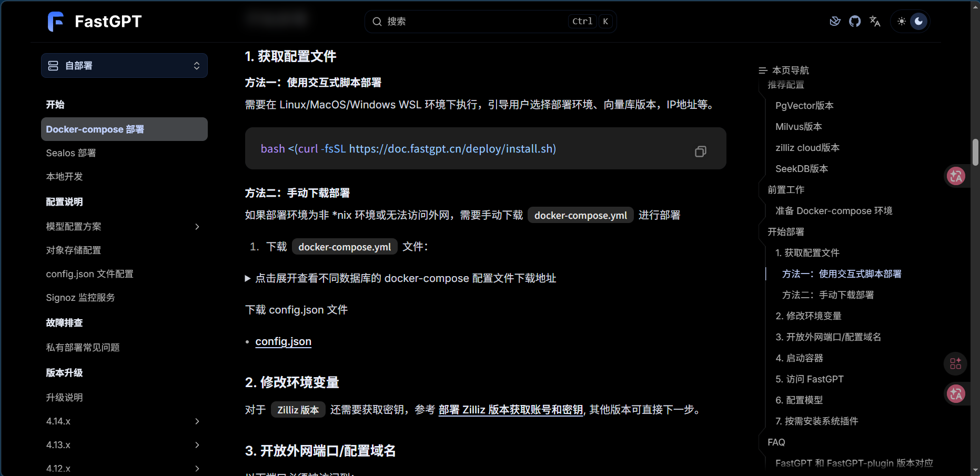Open the 自部署 section dropdown
Screen dimensions: 980x476
pos(124,66)
